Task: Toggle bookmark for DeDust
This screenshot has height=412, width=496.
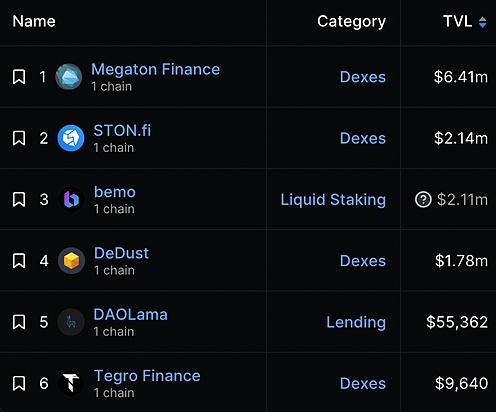Action: pos(19,261)
